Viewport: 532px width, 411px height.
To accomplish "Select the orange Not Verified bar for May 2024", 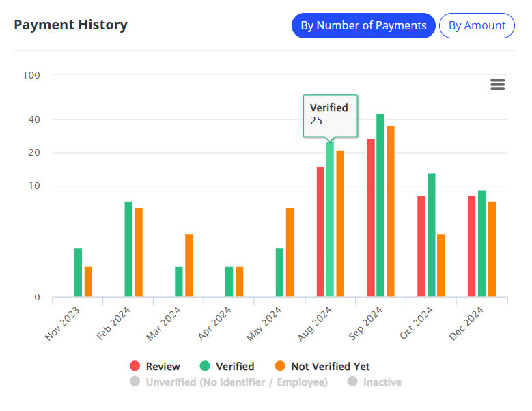I will point(290,253).
